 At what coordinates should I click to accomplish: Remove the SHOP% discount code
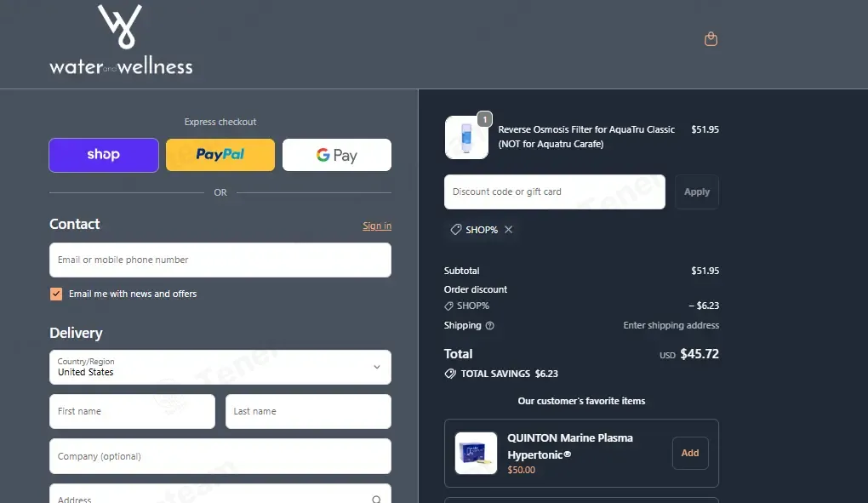[x=509, y=229]
